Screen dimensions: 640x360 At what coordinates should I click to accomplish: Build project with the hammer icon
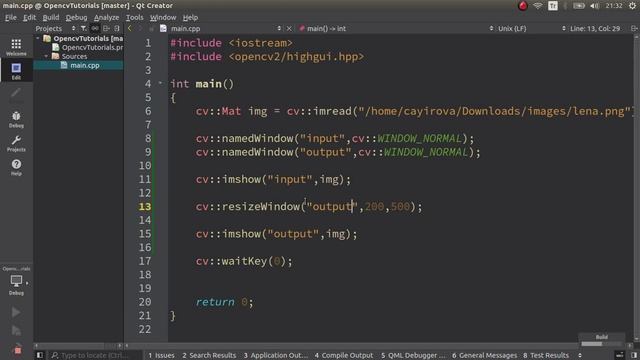point(17,349)
